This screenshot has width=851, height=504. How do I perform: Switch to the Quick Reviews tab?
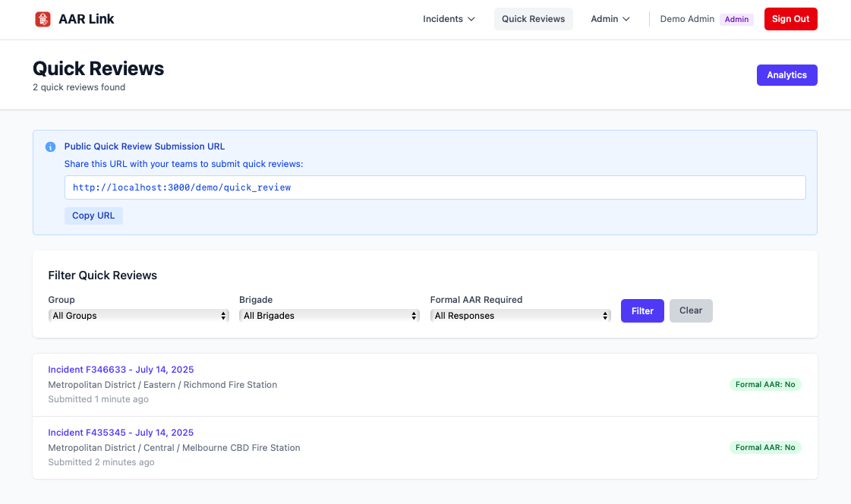click(533, 18)
